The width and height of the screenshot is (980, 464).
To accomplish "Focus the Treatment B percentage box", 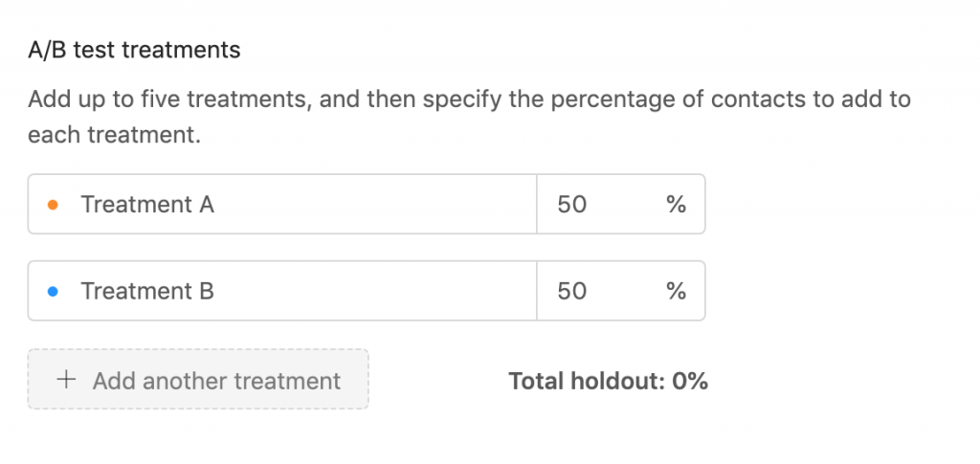I will 621,291.
